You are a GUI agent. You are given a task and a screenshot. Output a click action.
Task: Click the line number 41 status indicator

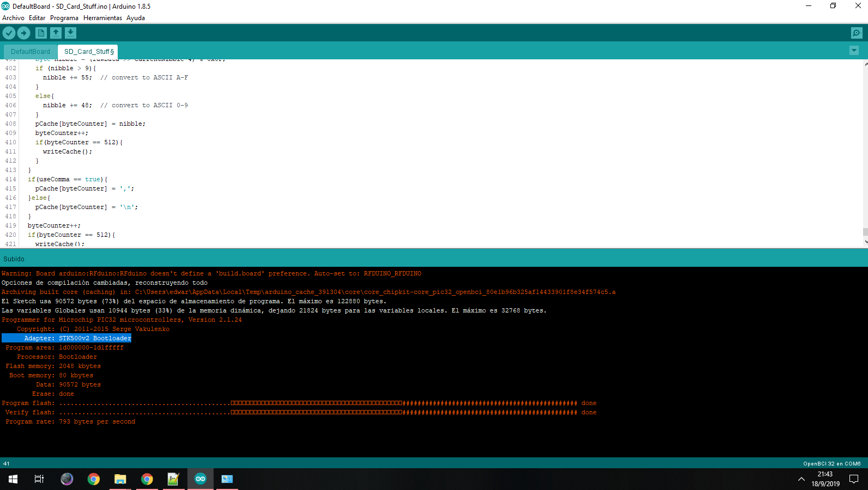7,464
